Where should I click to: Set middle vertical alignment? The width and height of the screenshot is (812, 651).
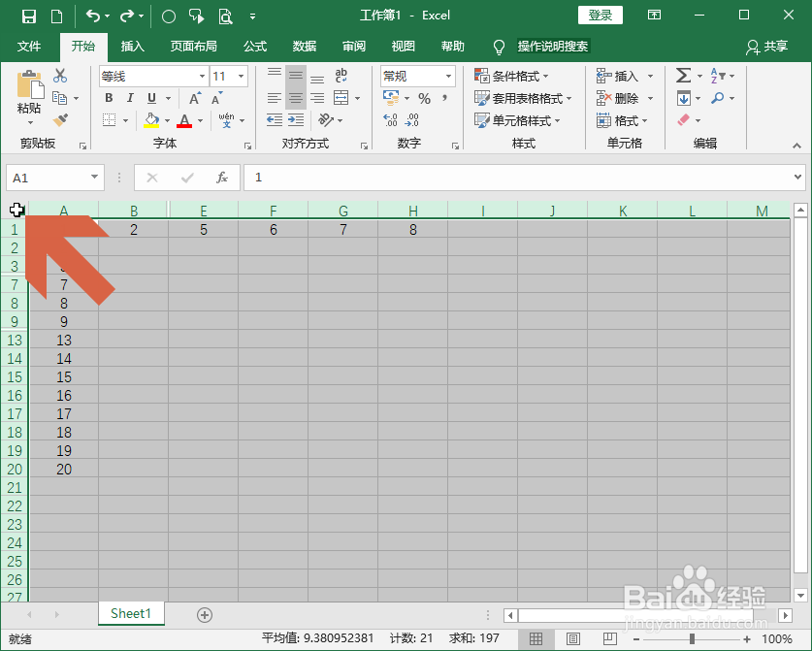[x=296, y=76]
